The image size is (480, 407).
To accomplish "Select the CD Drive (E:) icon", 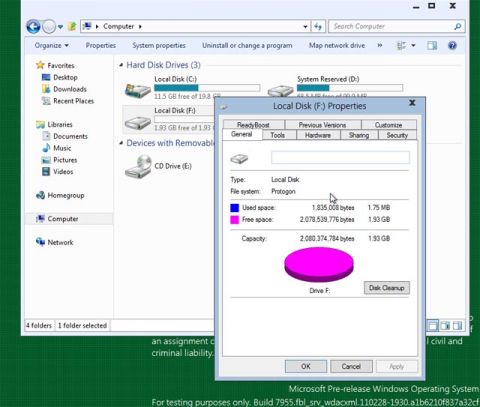I will pyautogui.click(x=138, y=166).
